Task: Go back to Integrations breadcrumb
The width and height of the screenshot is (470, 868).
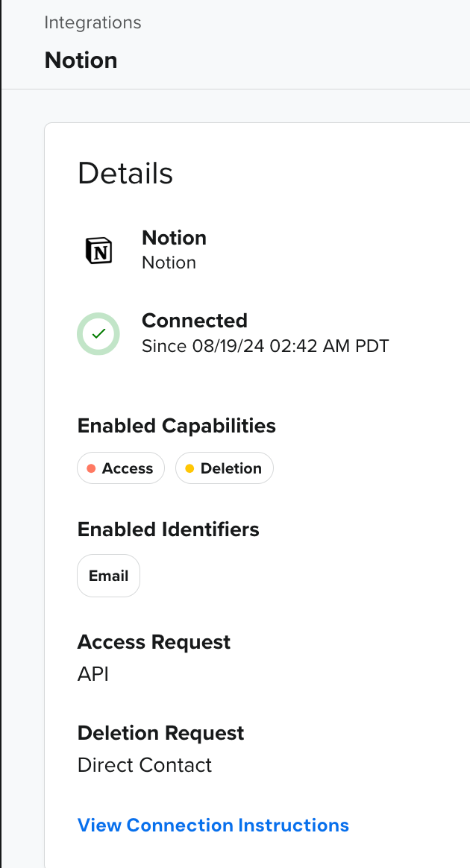Action: (x=93, y=22)
